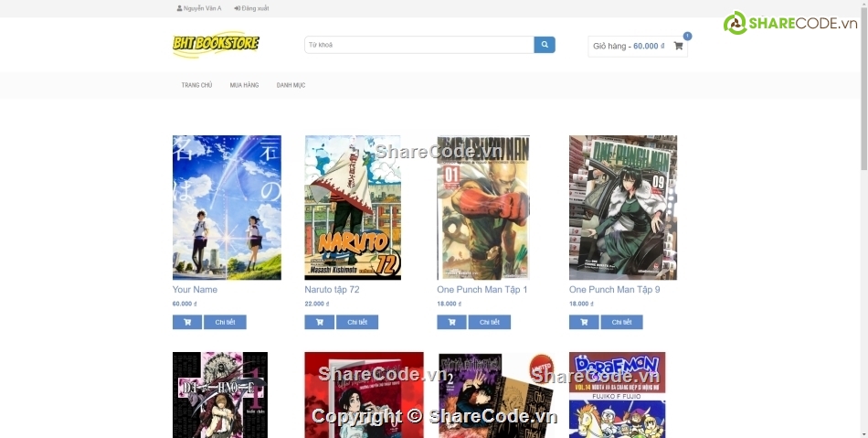The width and height of the screenshot is (868, 438).
Task: Click the 60.000 đ price under Your Name
Action: click(185, 304)
